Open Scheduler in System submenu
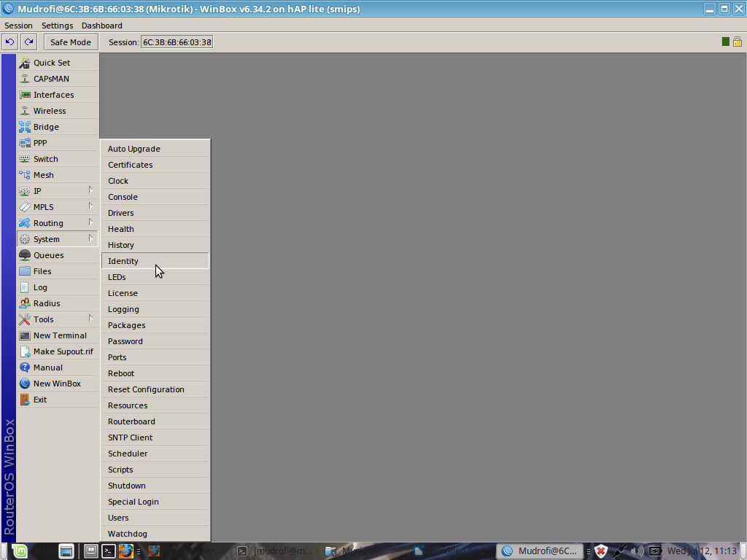 pyautogui.click(x=155, y=454)
